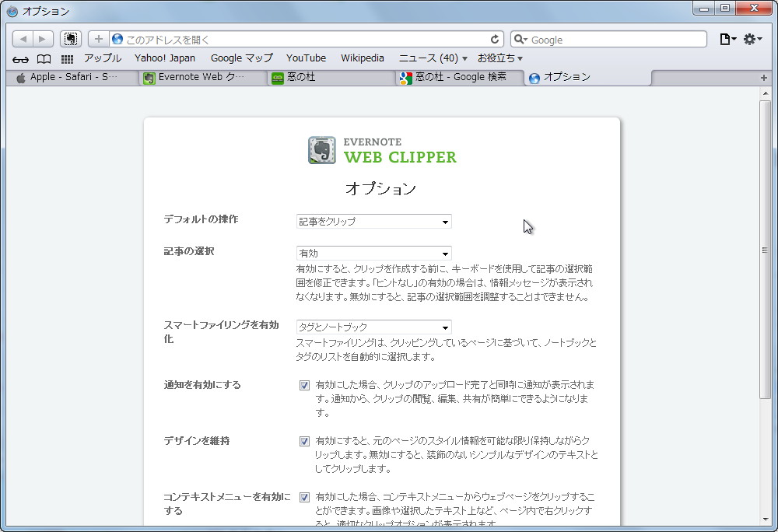Open the スマートファイリング dropdown
778x532 pixels.
pos(373,327)
